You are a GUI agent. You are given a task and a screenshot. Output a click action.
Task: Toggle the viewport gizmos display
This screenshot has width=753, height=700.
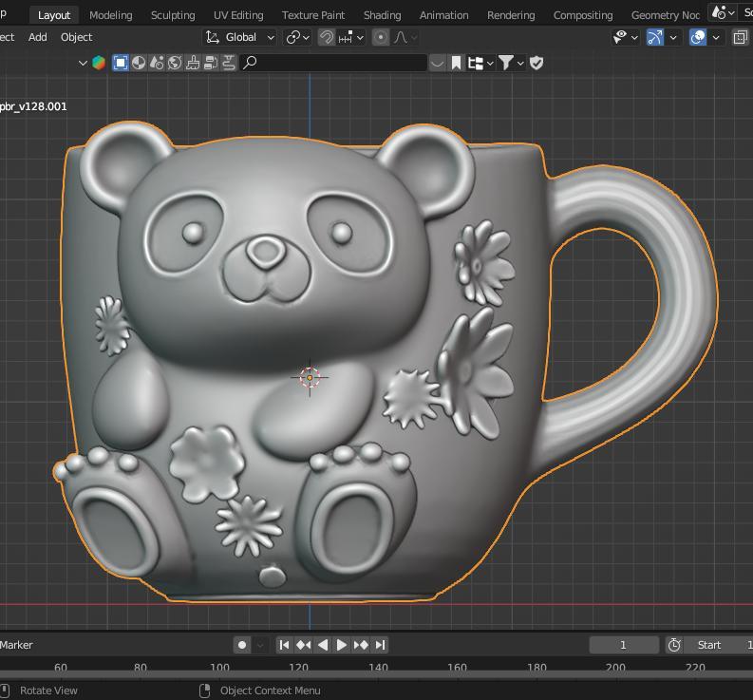click(655, 37)
